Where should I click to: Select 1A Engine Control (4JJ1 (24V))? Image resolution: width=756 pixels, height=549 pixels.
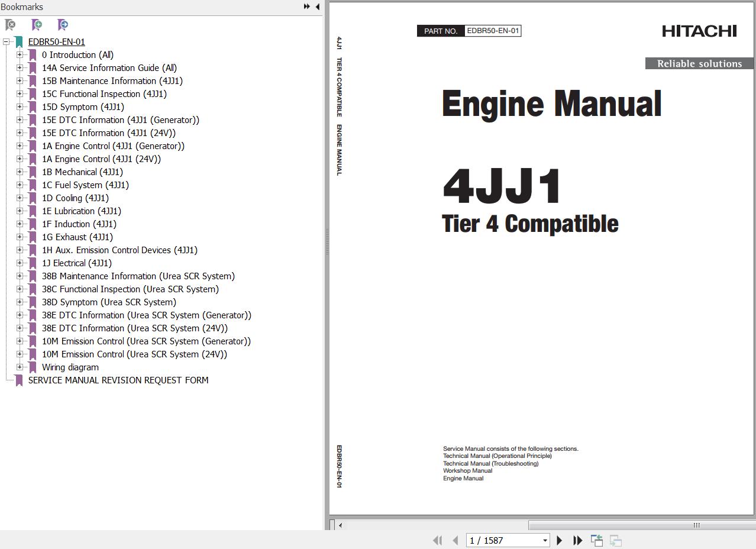[101, 159]
